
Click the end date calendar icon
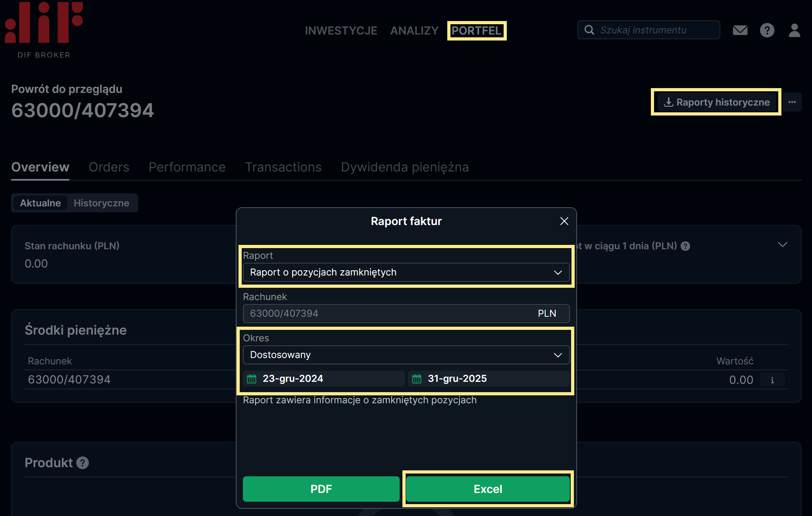click(417, 379)
